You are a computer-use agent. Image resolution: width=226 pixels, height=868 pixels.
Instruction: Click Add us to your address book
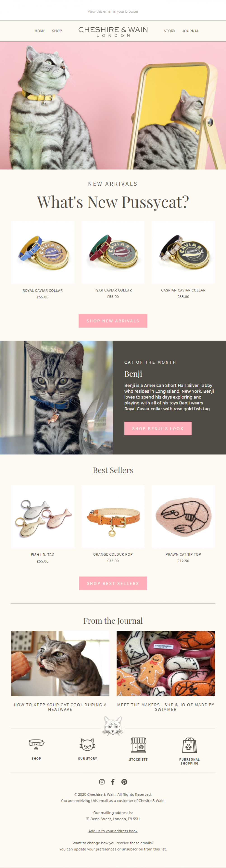click(x=113, y=831)
